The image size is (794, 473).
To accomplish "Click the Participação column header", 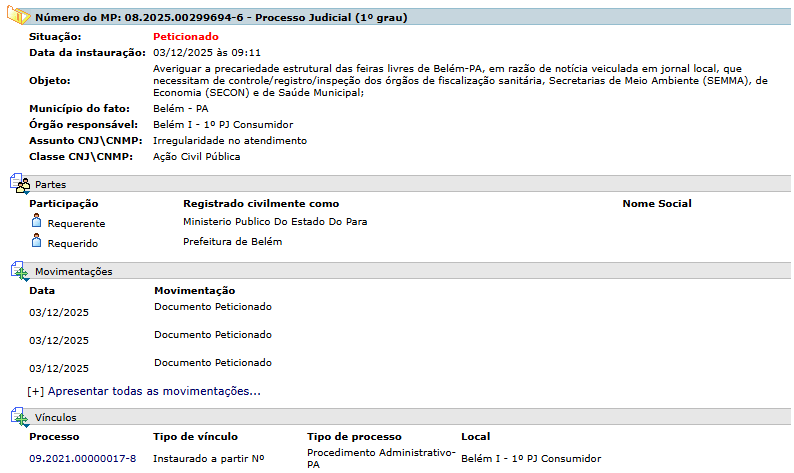I will coord(63,203).
